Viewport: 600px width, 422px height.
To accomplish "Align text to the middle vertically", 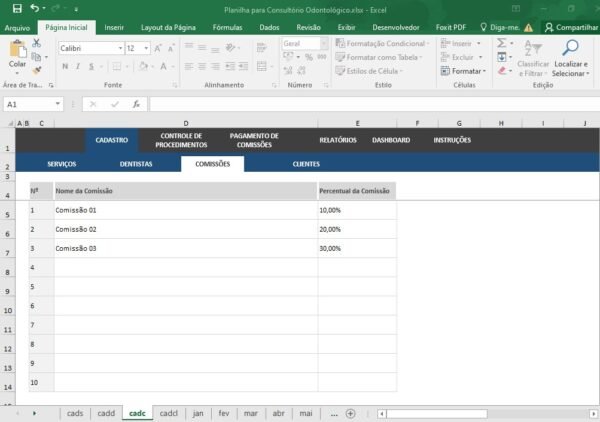I will (x=202, y=47).
